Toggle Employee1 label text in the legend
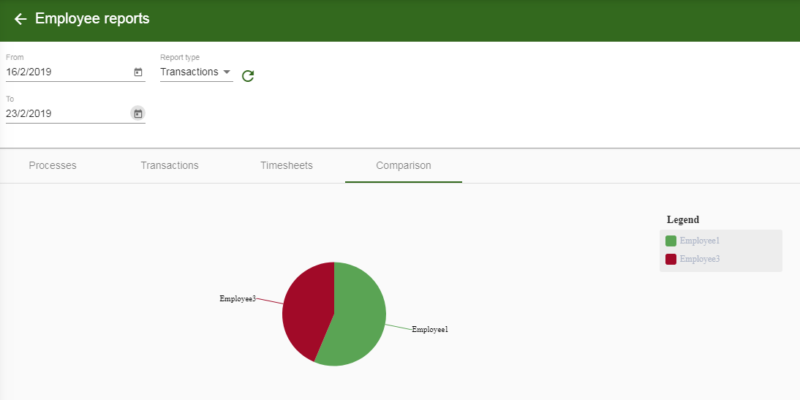This screenshot has height=400, width=800. tap(700, 241)
